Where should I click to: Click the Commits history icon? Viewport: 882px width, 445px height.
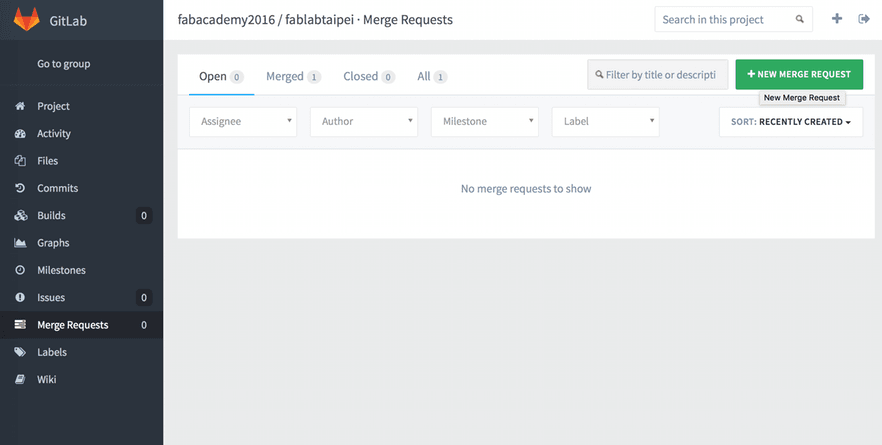20,188
